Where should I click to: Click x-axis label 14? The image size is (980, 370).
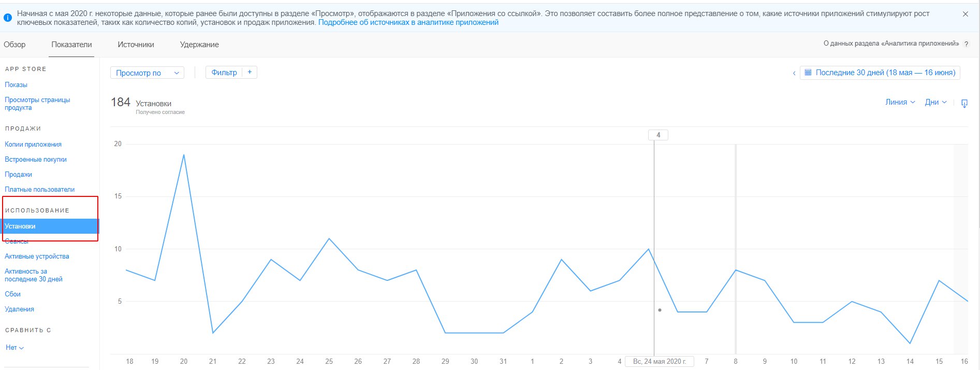click(910, 361)
